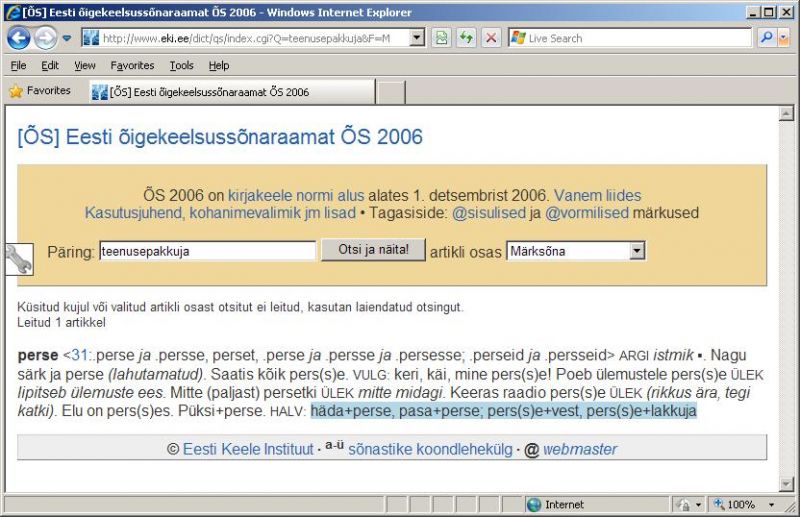
Task: Open the Vanem liides link
Action: coord(597,195)
